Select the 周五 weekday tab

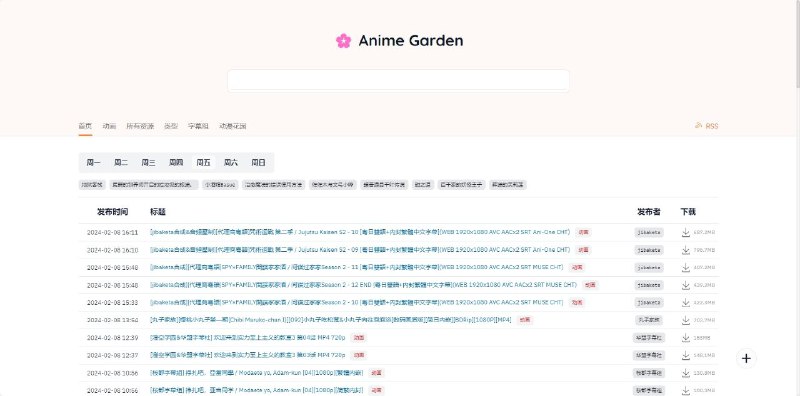pyautogui.click(x=204, y=163)
